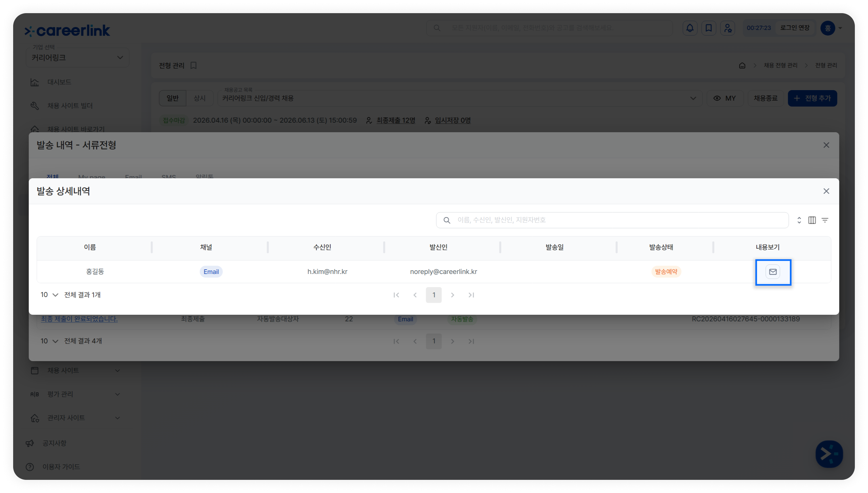
Task: Open the 임시저장 0명 link
Action: coord(452,121)
